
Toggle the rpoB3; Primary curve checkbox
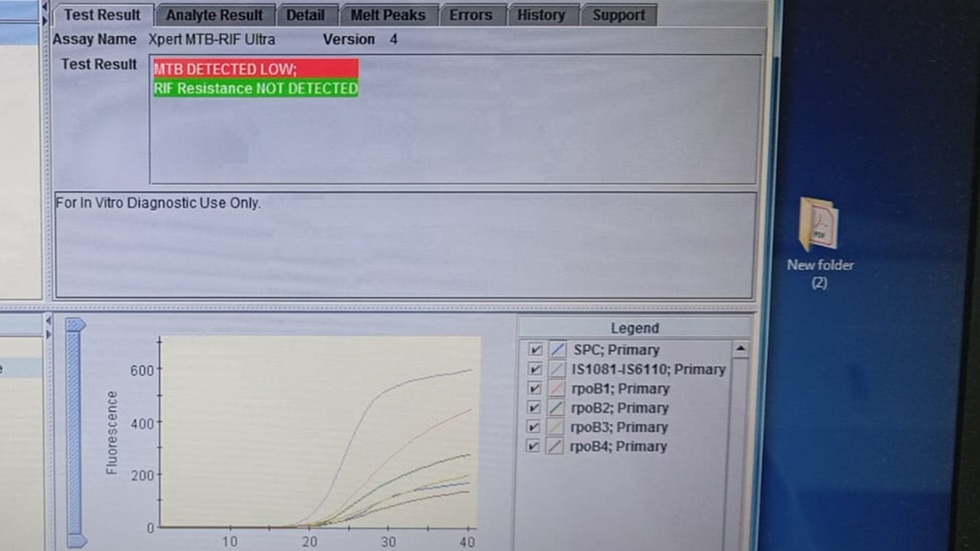pyautogui.click(x=534, y=426)
